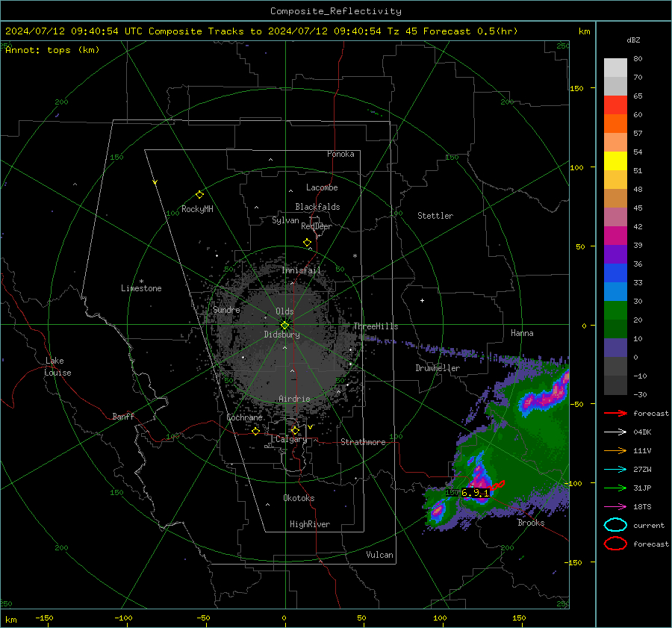Click the Brooks town label
Viewport: 672px width, 628px height.
tap(531, 523)
